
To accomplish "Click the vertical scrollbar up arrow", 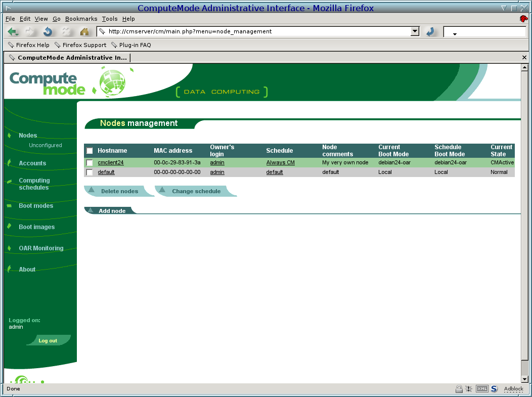I will coord(524,68).
